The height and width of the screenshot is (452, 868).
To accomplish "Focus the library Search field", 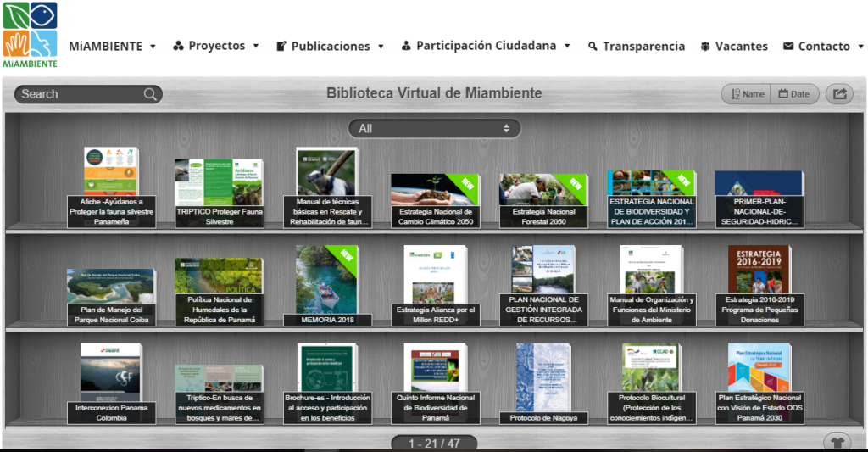I will point(88,94).
